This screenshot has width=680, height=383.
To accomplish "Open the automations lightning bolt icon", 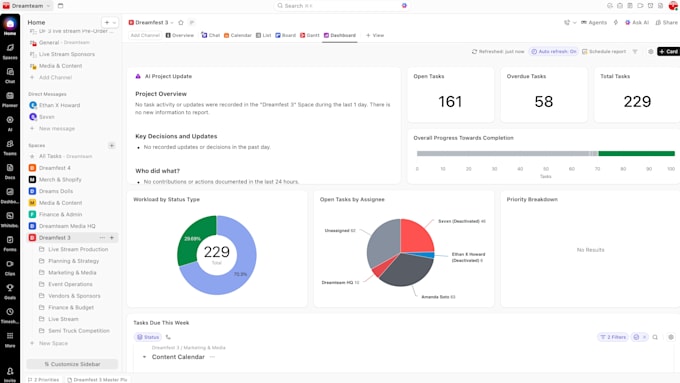I will [615, 23].
